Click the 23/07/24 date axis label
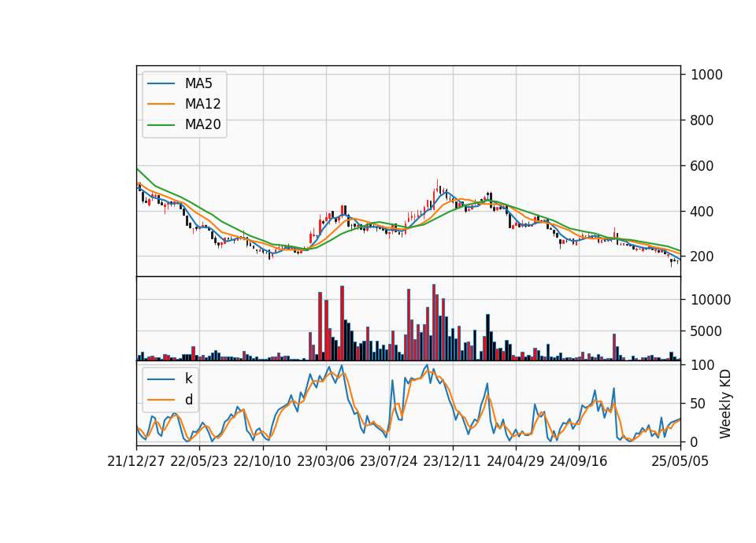756x543 pixels. pos(388,461)
